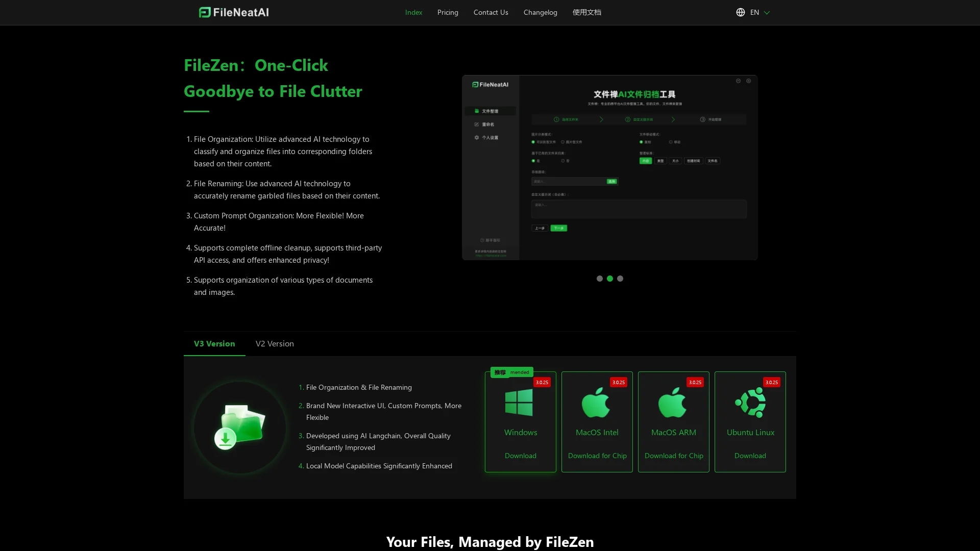
Task: Click Download for Chip under MacOS ARM
Action: pyautogui.click(x=674, y=456)
